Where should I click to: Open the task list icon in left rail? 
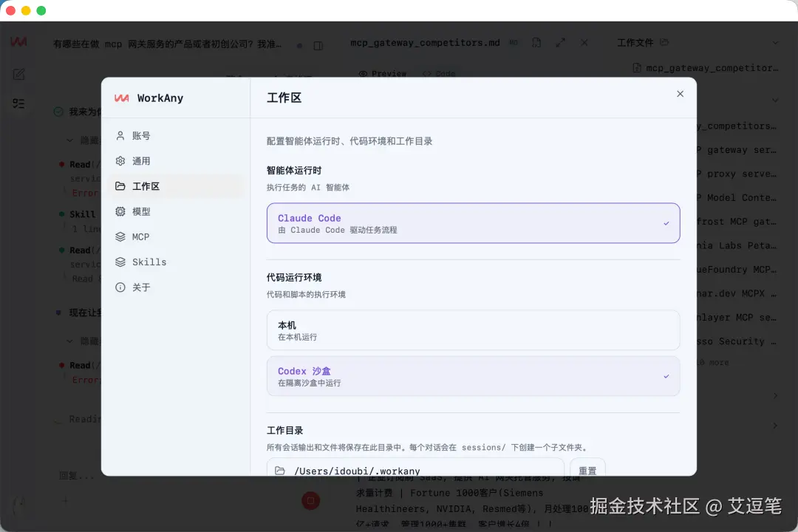click(18, 103)
